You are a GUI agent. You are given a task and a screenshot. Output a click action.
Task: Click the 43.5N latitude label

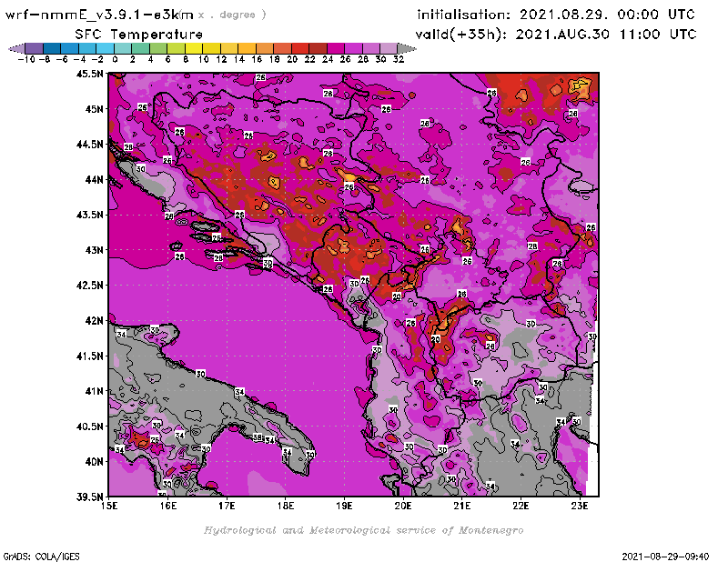(x=89, y=215)
